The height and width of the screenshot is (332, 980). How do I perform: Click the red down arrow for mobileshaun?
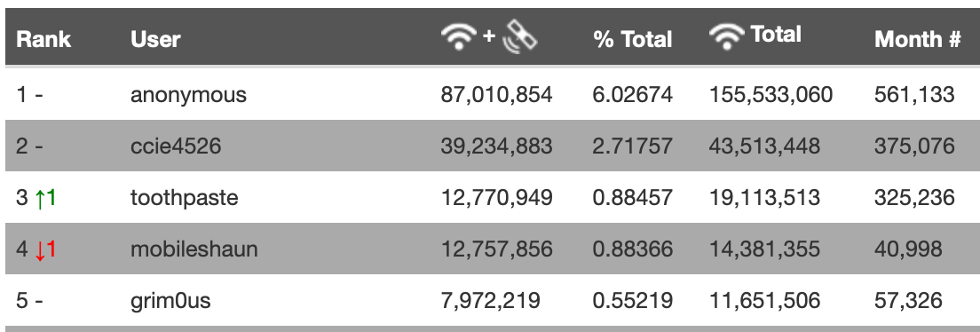click(40, 250)
